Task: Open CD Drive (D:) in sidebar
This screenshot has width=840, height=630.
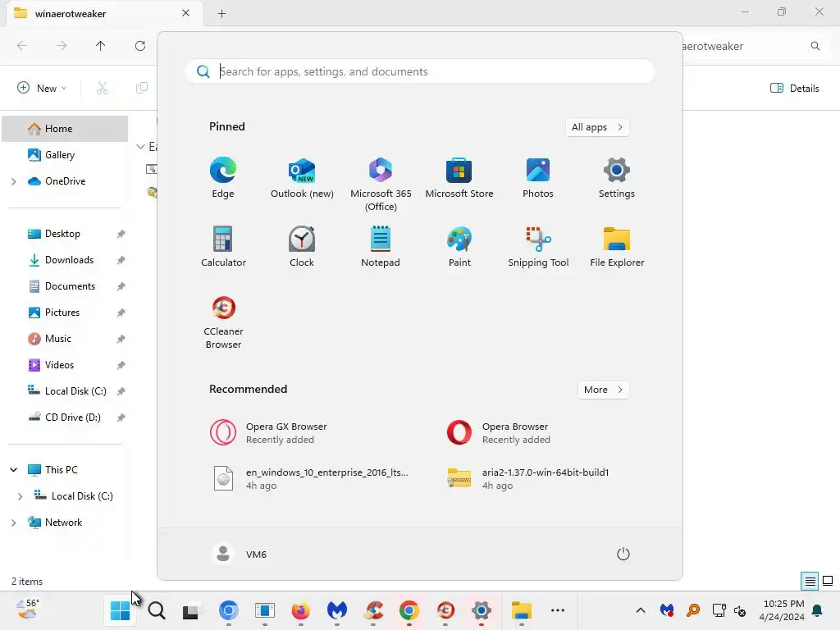Action: click(x=65, y=418)
